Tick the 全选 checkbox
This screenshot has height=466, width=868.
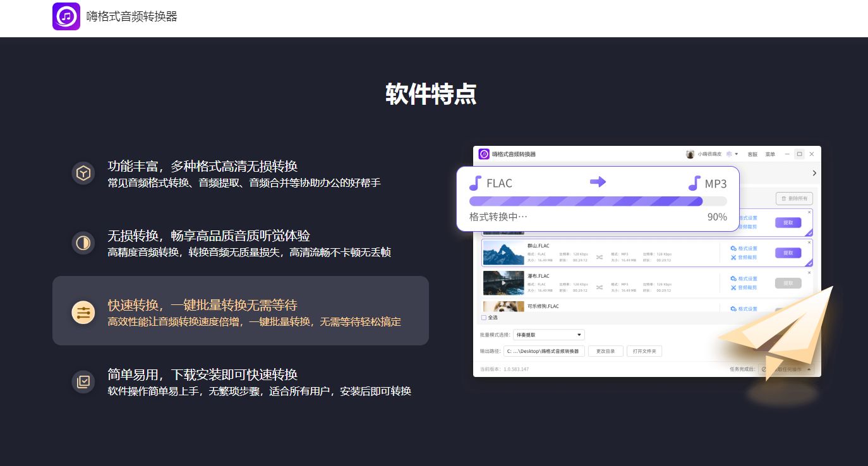tap(484, 318)
